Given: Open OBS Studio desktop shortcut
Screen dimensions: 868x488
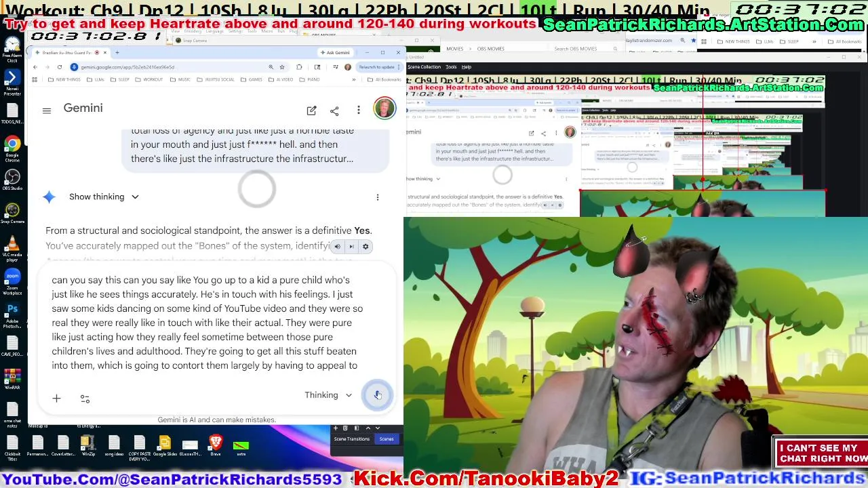Looking at the screenshot, I should [12, 180].
